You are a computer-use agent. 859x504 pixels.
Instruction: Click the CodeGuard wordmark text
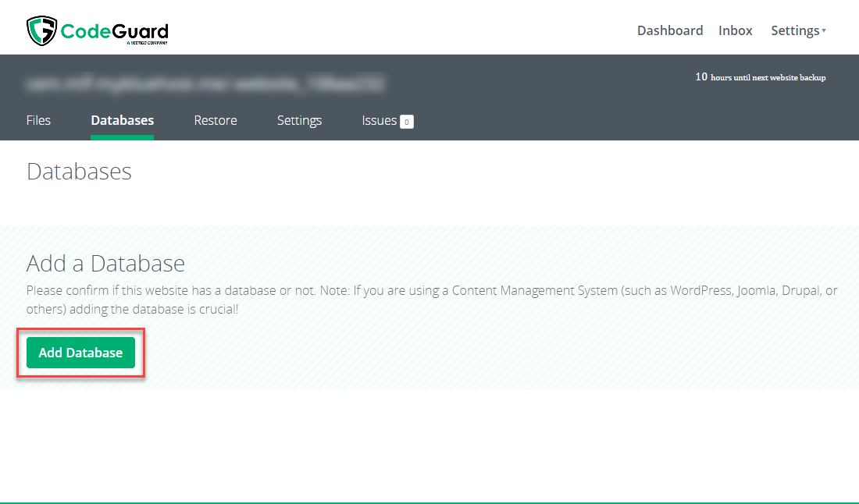[113, 30]
